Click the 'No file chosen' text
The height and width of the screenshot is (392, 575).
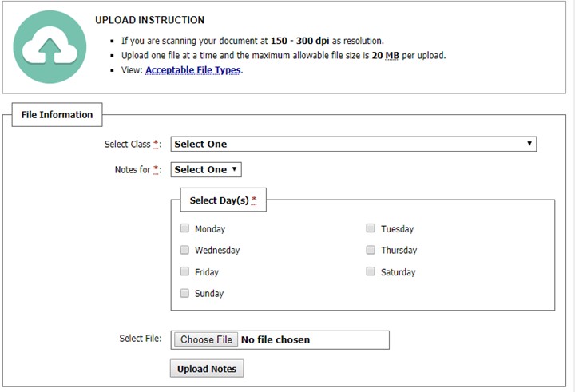pyautogui.click(x=276, y=339)
